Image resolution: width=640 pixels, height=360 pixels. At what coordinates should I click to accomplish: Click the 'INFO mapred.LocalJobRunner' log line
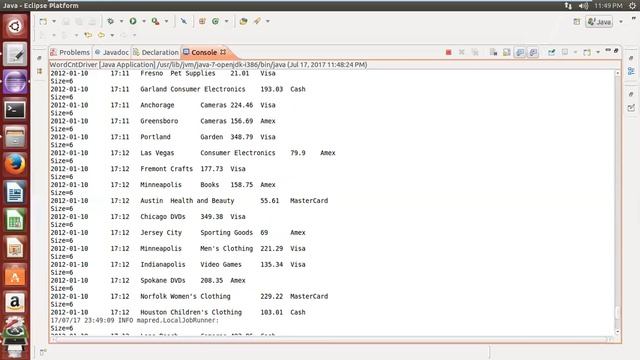point(135,320)
